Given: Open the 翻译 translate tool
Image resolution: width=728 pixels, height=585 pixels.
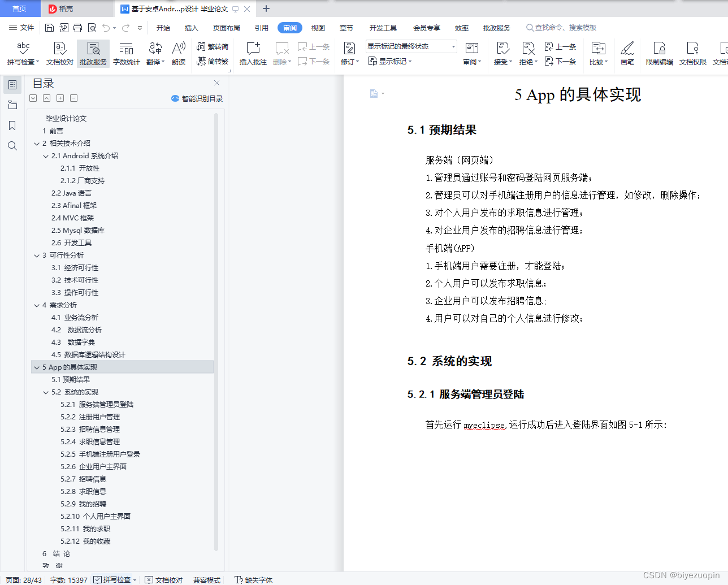Looking at the screenshot, I should point(155,54).
